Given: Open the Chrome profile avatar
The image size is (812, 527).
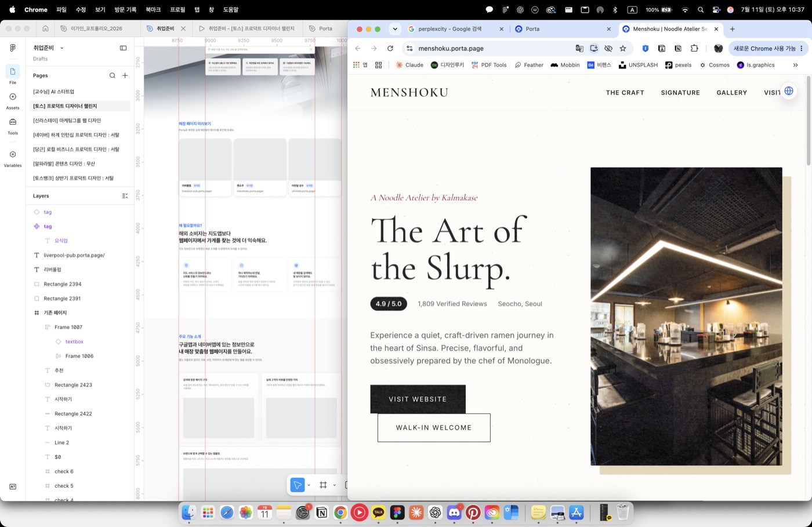Looking at the screenshot, I should tap(718, 49).
